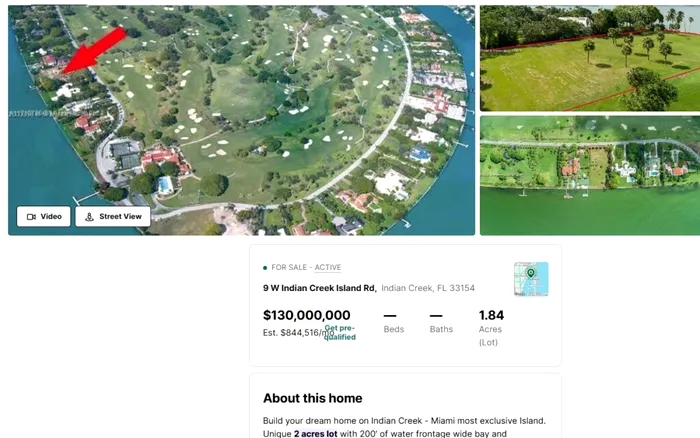Open the grassy lot outline photo
This screenshot has width=700, height=438.
(x=590, y=58)
